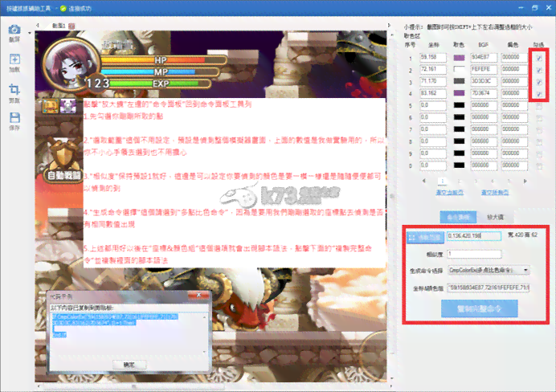Click the color value field 934E87

coord(484,57)
